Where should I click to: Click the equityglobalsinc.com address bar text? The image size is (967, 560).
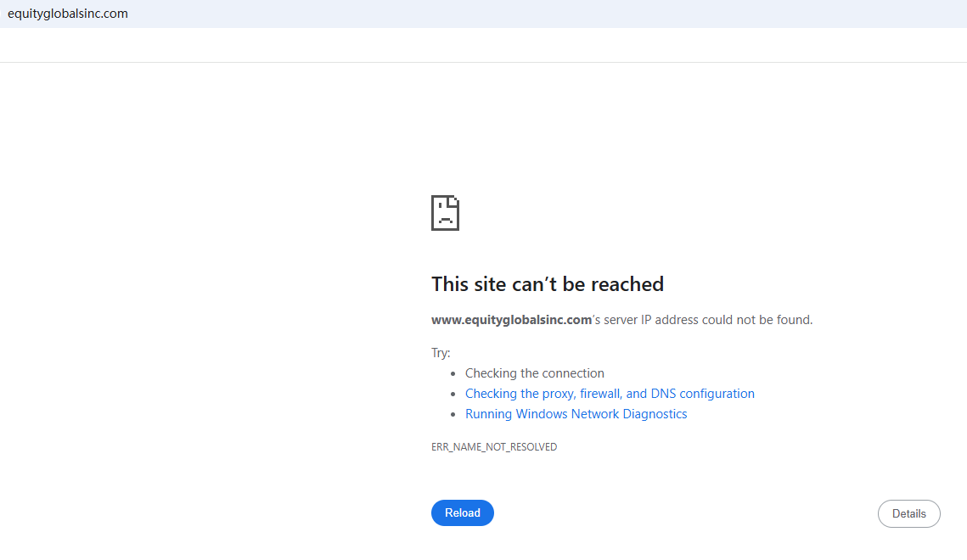coord(68,14)
